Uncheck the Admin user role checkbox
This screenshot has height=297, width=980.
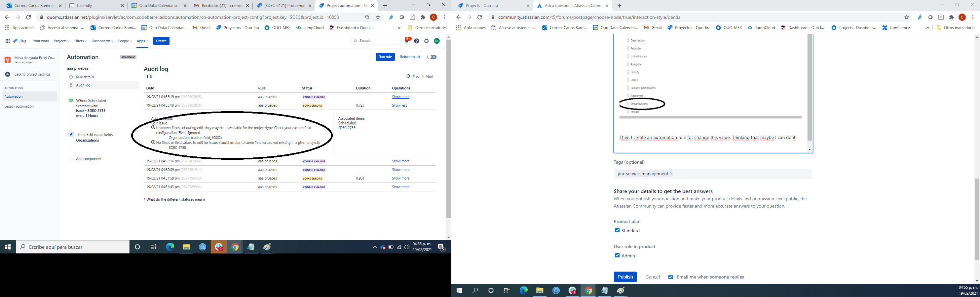[x=617, y=255]
